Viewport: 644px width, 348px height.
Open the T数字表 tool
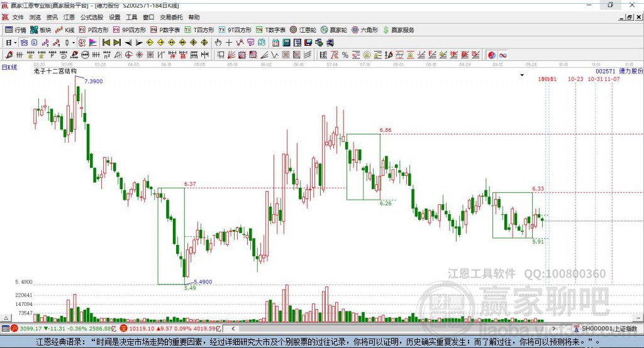(270, 30)
